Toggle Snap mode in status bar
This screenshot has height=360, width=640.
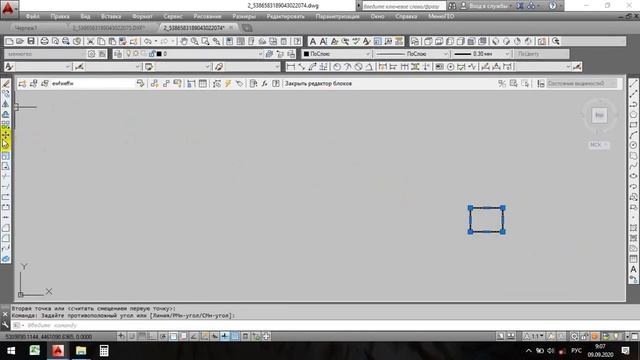coord(132,336)
